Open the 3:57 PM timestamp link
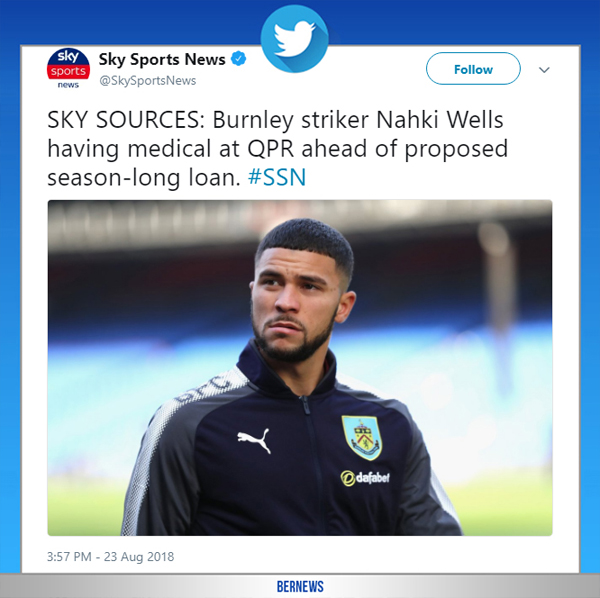Viewport: 600px width, 598px height. pos(69,556)
